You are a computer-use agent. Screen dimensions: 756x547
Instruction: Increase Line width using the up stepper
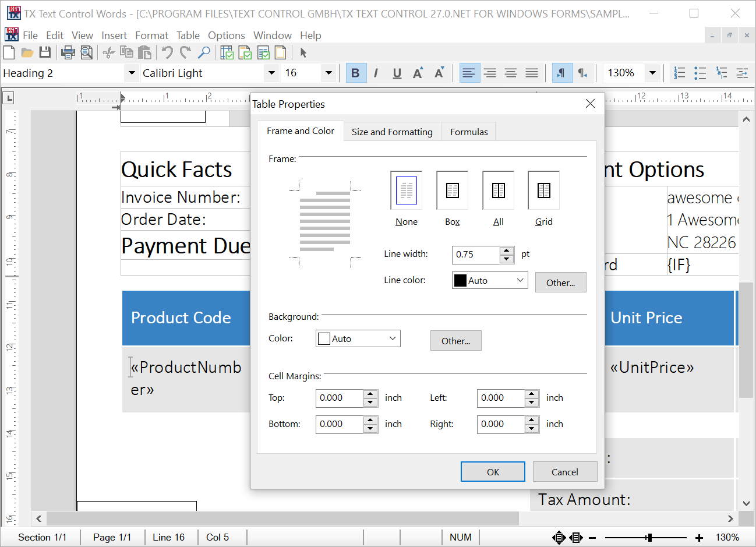coord(506,251)
